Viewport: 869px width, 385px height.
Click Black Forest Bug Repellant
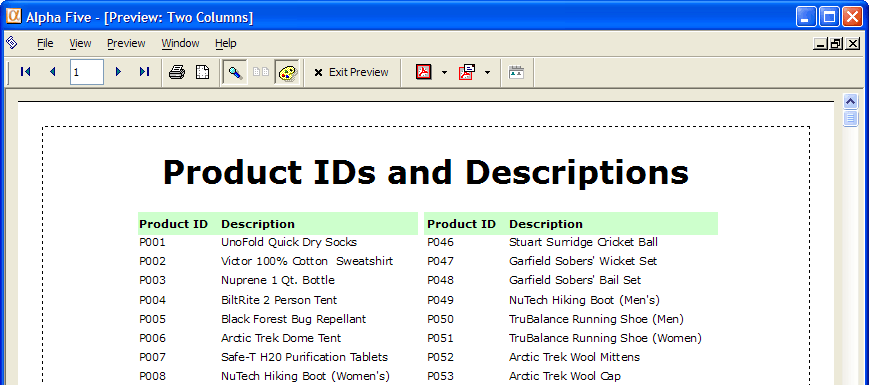294,319
